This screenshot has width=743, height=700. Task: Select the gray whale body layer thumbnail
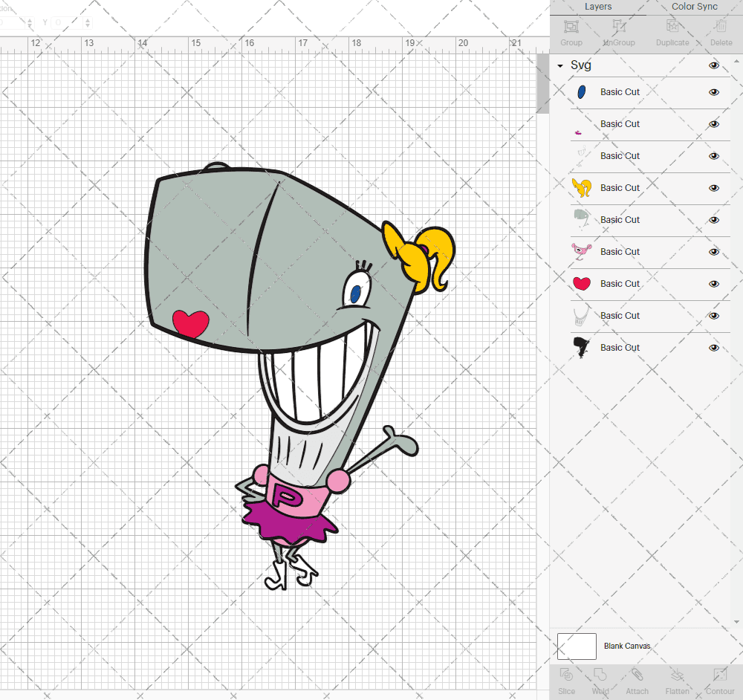tap(582, 220)
